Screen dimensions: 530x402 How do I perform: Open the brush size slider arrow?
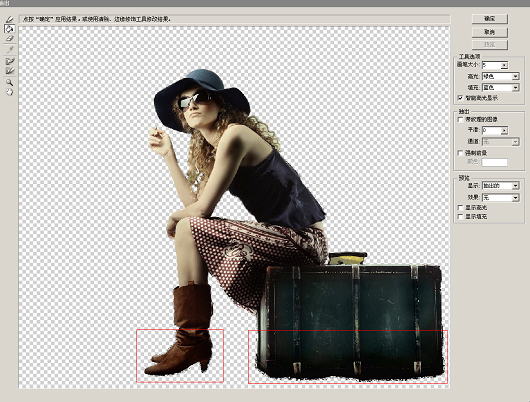(x=504, y=65)
